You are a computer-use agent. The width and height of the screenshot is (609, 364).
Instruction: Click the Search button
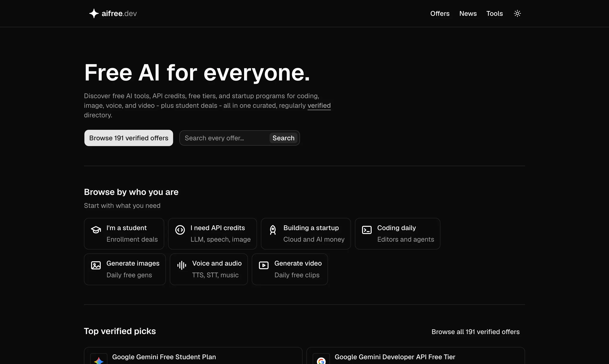283,138
